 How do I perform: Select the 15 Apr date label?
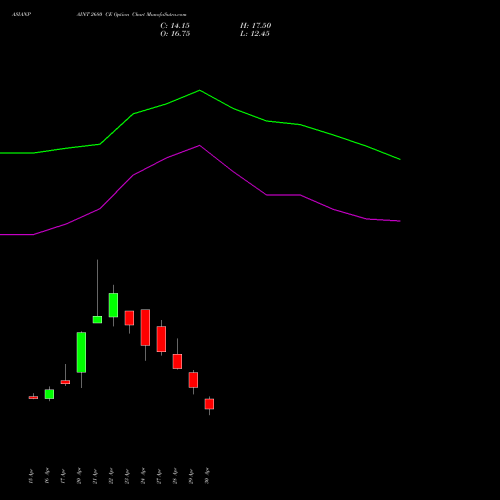pos(31,476)
